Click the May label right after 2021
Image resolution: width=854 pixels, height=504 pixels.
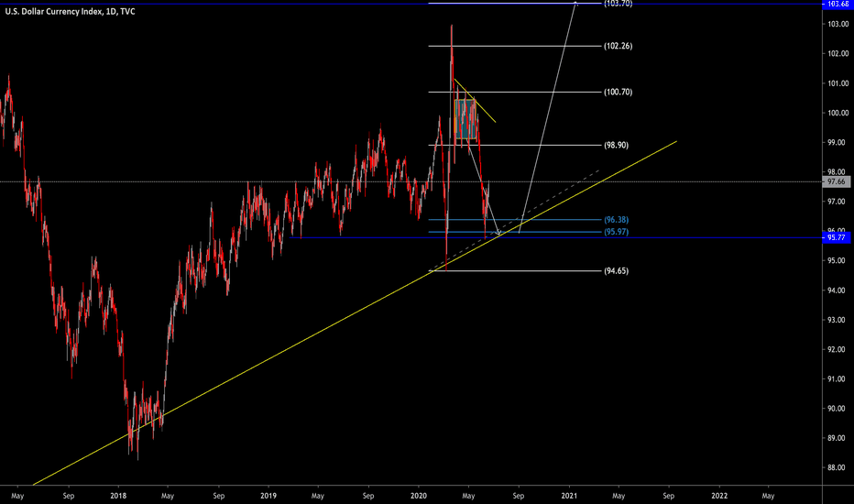pyautogui.click(x=619, y=496)
